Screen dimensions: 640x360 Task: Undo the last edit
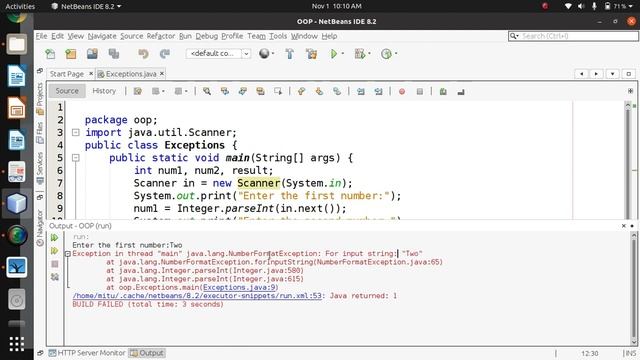(143, 54)
